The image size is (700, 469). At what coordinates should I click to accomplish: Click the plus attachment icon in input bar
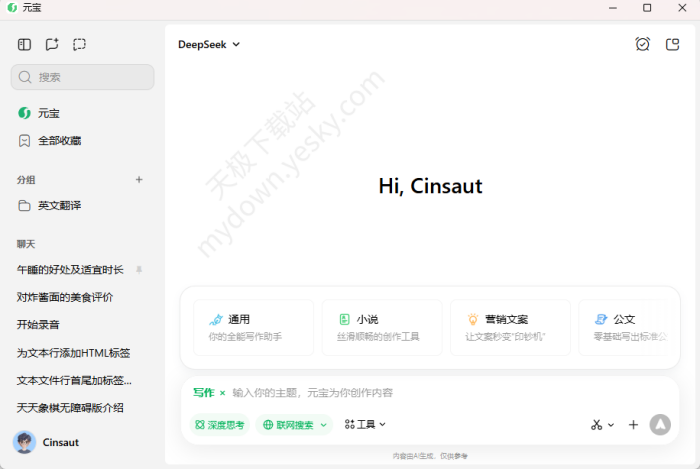click(633, 425)
